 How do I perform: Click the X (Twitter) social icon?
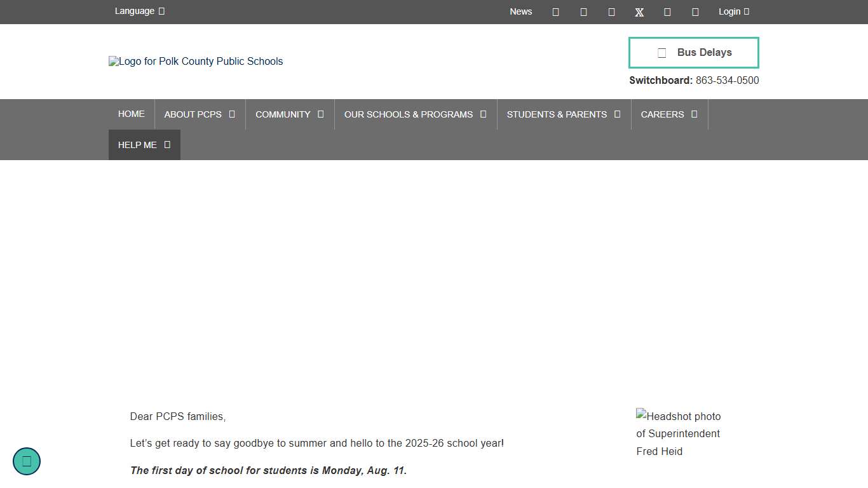(x=639, y=12)
